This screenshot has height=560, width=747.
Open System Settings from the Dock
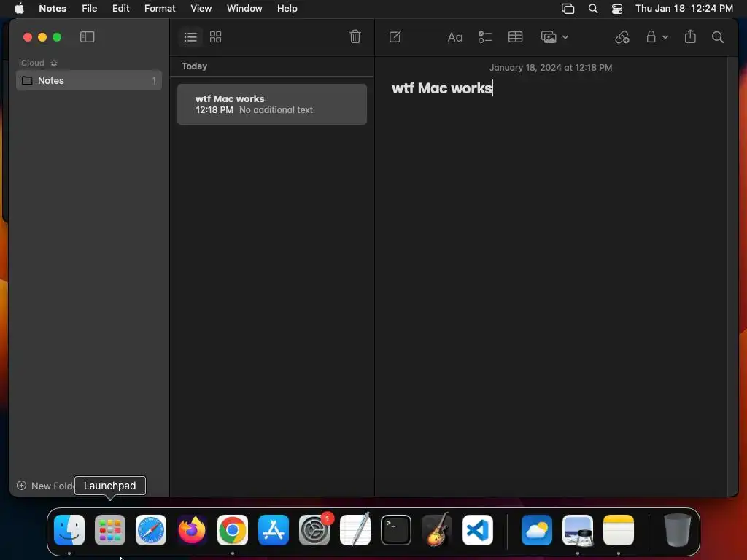(x=314, y=530)
